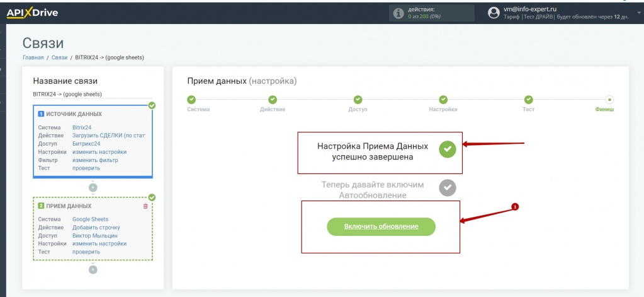Open the Добавить строчку action link
Screen dimensions: 644x297
tap(96, 228)
